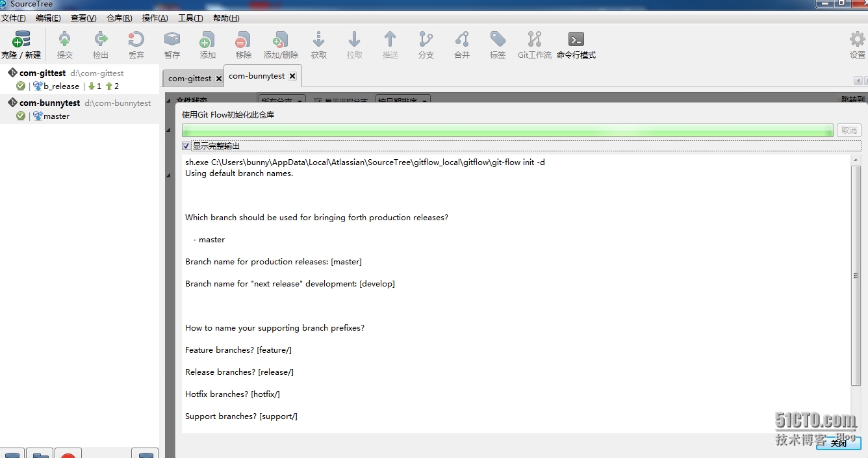Close the com-gittest tab
This screenshot has width=868, height=458.
pos(219,79)
